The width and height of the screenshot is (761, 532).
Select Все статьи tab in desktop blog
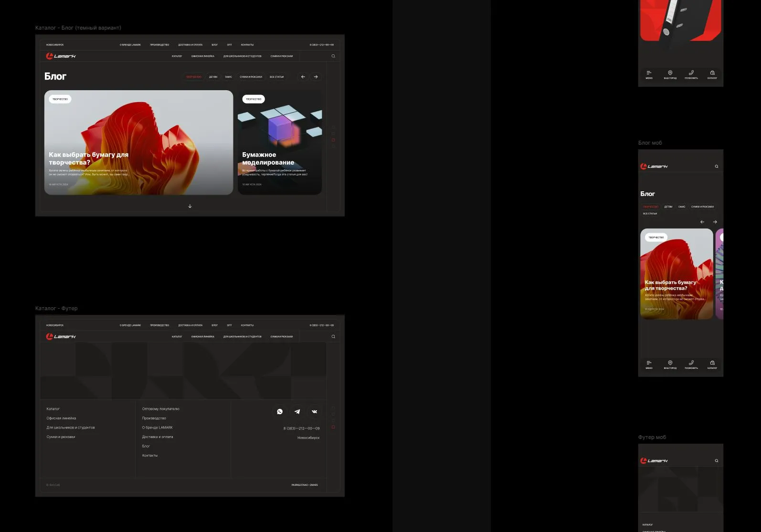[276, 77]
